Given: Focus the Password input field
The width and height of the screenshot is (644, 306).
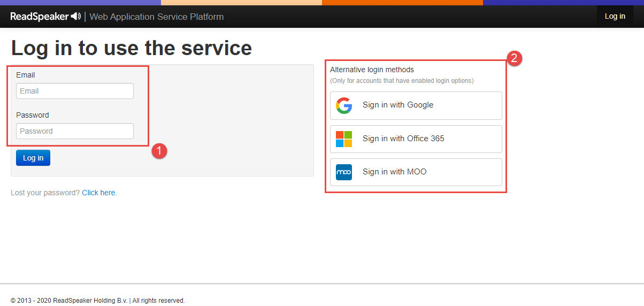Looking at the screenshot, I should click(75, 131).
